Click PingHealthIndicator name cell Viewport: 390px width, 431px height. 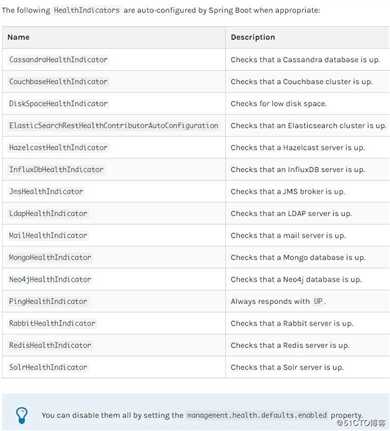48,302
